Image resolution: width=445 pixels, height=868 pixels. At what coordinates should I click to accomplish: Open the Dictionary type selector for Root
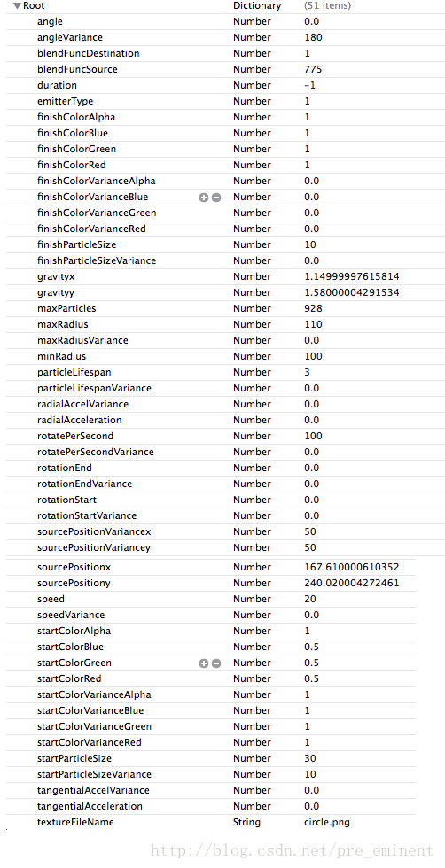[x=257, y=6]
